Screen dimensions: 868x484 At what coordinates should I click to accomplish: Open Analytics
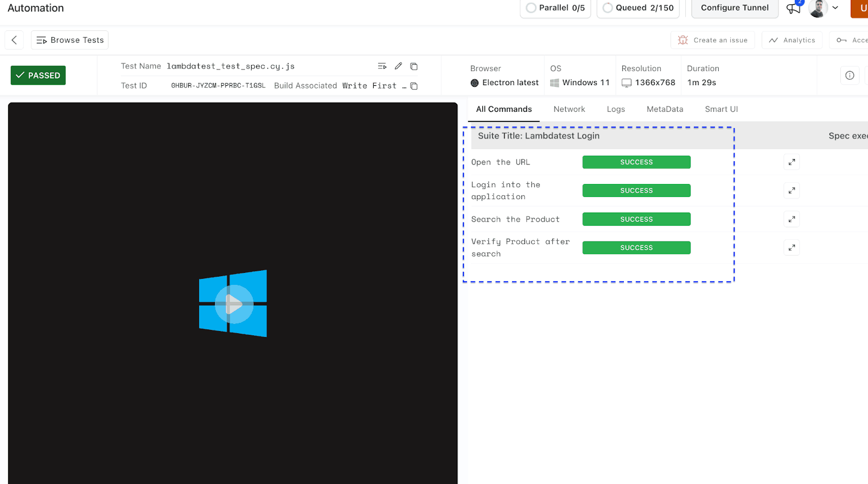coord(792,40)
